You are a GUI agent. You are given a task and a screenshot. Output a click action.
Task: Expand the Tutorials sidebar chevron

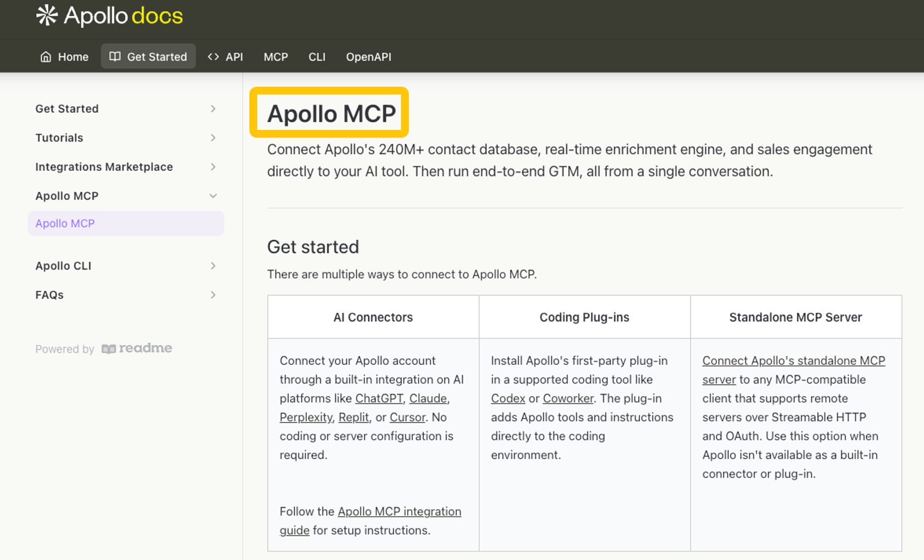[213, 137]
